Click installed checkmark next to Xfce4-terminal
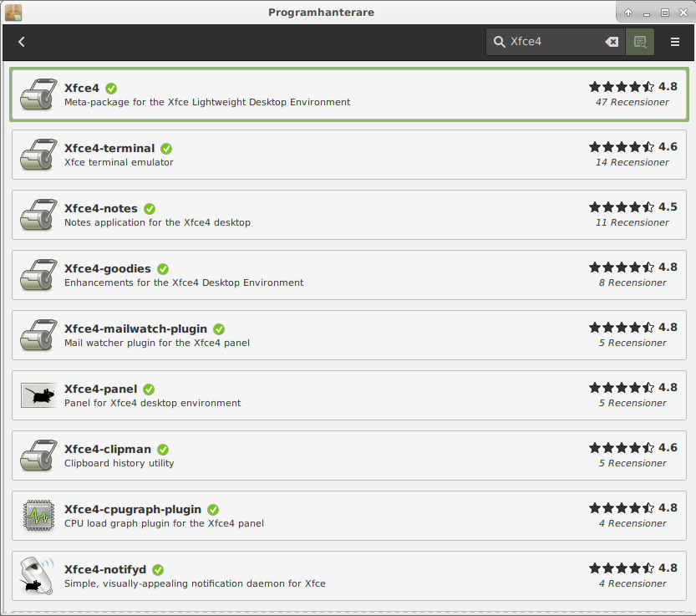 (166, 149)
